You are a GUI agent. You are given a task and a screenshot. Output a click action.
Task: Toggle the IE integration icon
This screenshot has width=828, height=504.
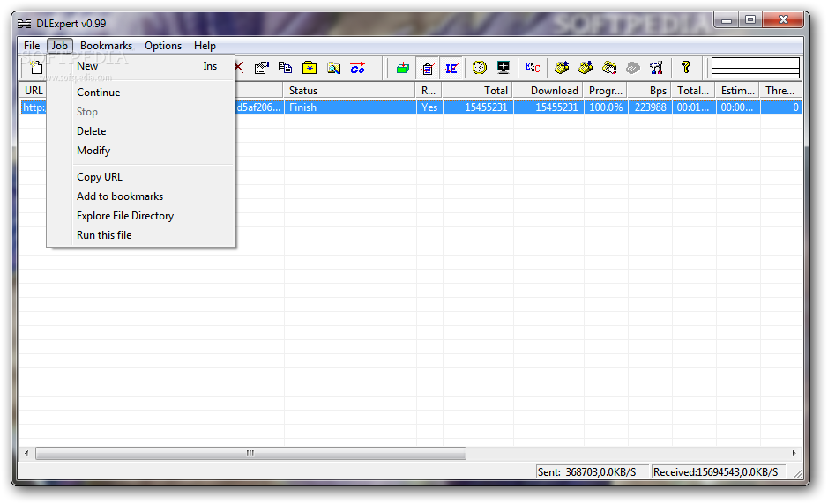point(451,68)
